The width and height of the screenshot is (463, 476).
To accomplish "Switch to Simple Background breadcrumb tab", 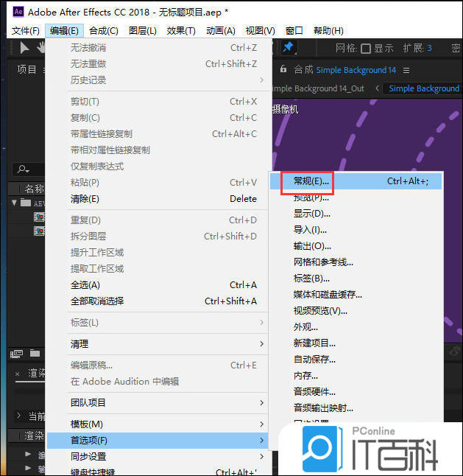I will coord(423,88).
